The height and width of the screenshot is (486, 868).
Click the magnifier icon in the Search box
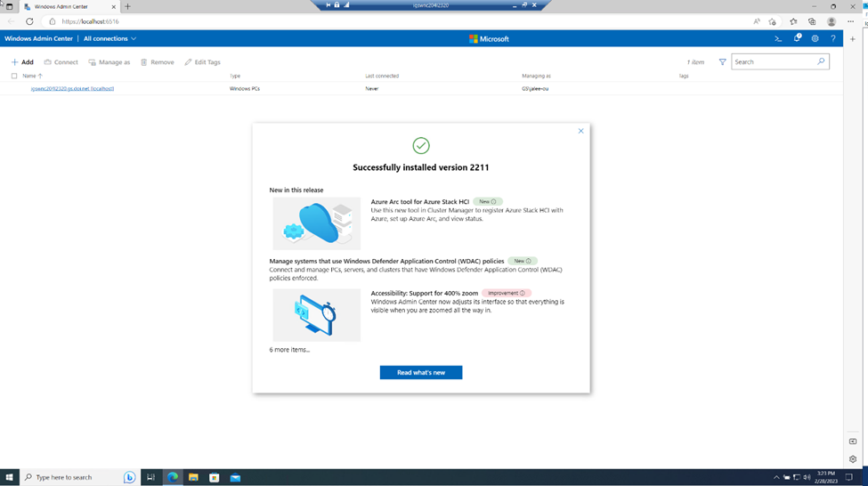click(x=821, y=61)
